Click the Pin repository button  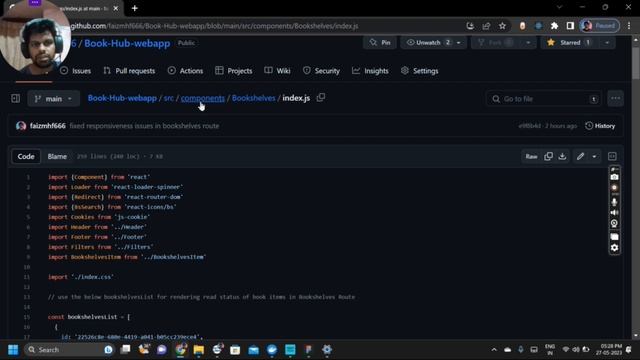380,42
